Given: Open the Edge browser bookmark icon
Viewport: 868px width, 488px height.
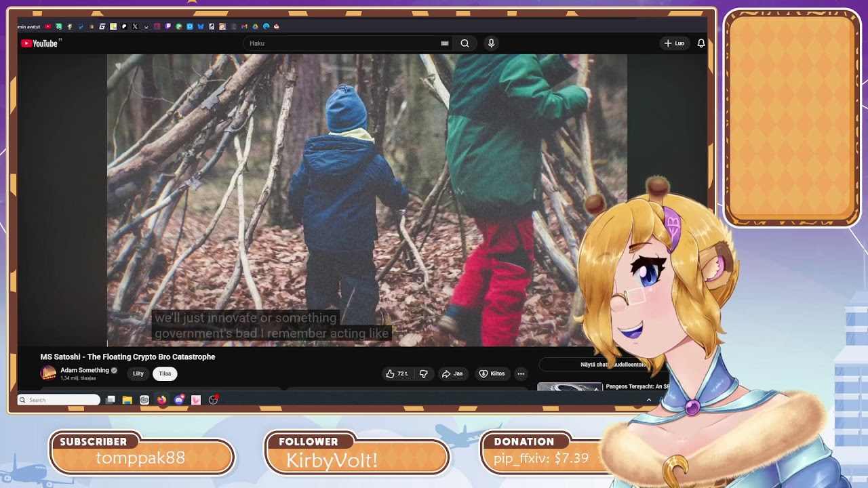Looking at the screenshot, I should tap(266, 26).
